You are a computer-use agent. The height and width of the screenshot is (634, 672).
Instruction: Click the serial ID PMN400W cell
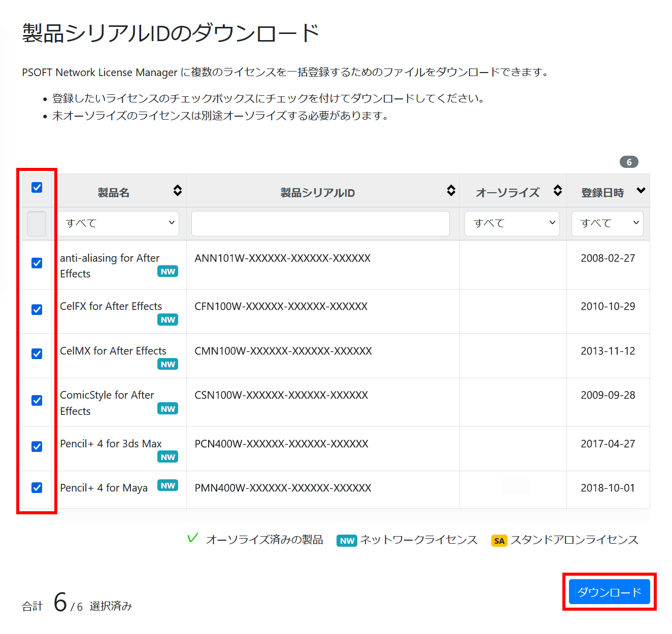283,488
